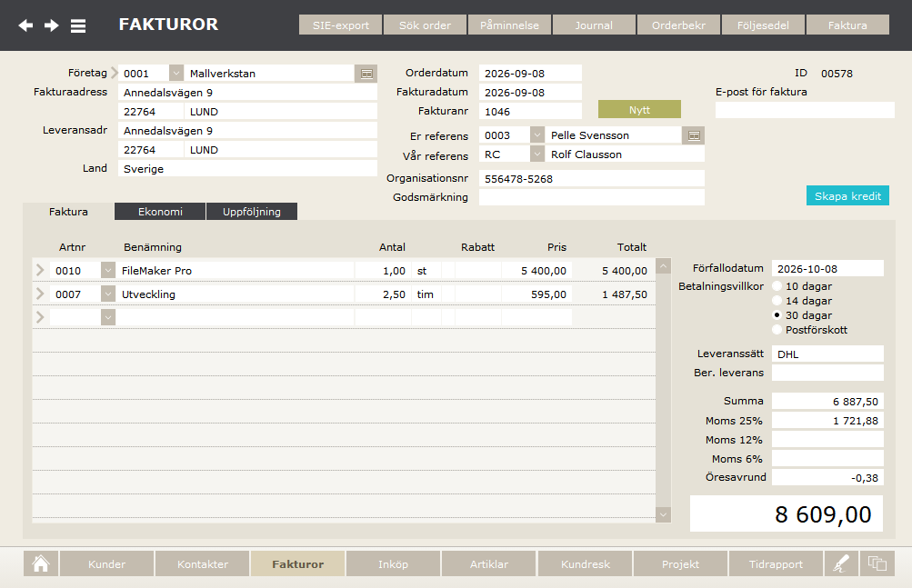Open the contact card icon beside Pelle Svensson
912x588 pixels.
pyautogui.click(x=693, y=135)
